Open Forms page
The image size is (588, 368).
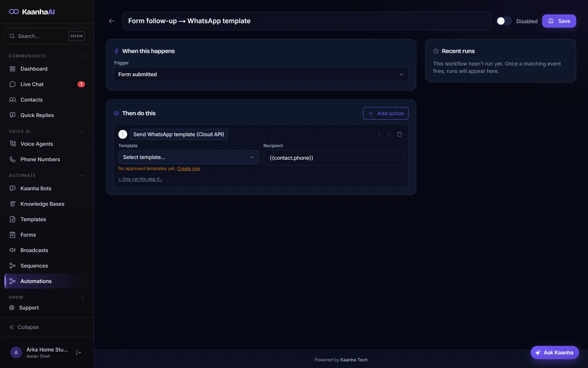click(x=47, y=235)
